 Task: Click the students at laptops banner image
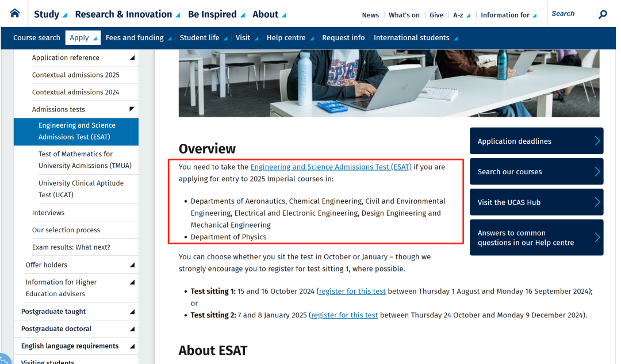[389, 83]
